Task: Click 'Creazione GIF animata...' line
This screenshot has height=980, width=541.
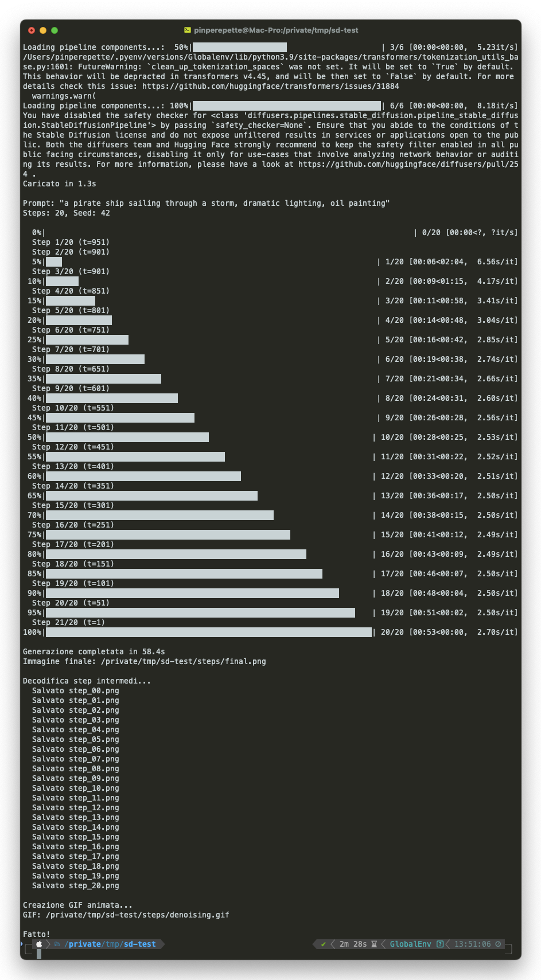Action: [78, 905]
